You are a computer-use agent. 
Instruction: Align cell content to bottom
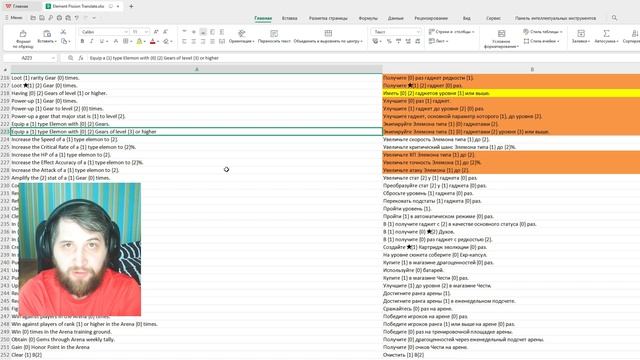click(203, 32)
